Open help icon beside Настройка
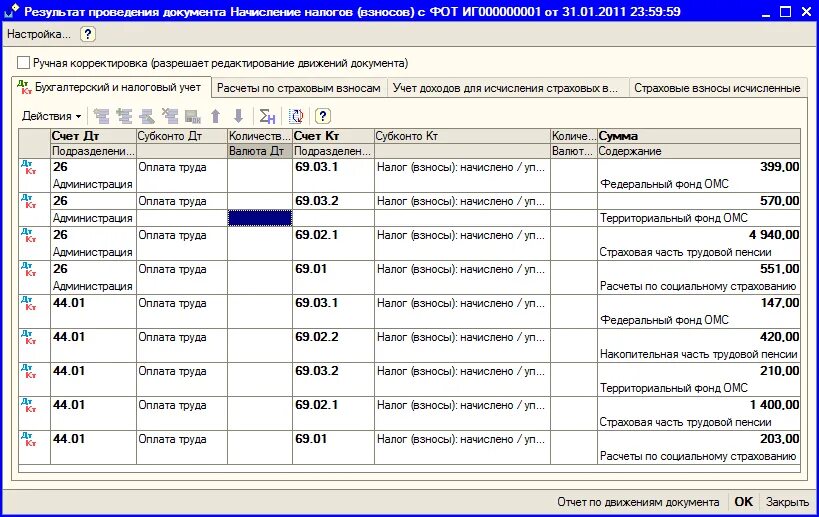Viewport: 819px width, 517px height. point(88,34)
